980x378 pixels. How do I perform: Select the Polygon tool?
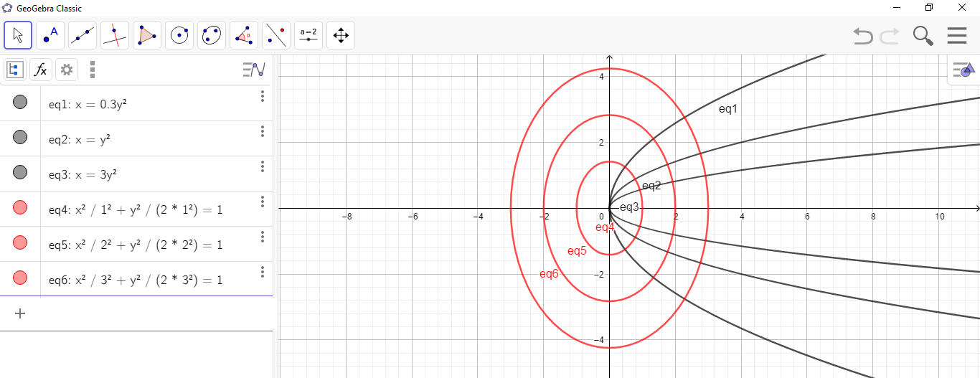[x=147, y=34]
